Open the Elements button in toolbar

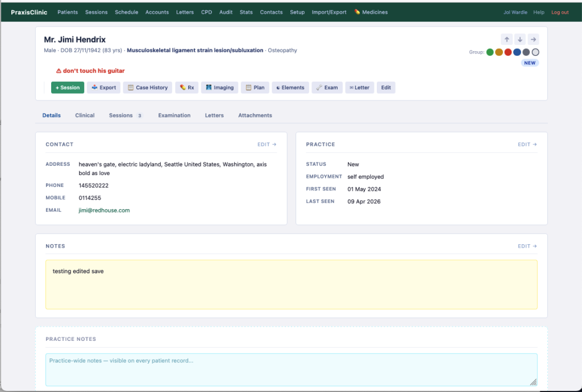pyautogui.click(x=290, y=87)
